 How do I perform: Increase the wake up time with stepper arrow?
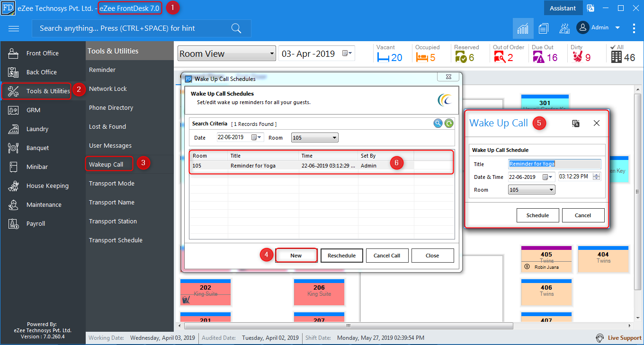[597, 175]
